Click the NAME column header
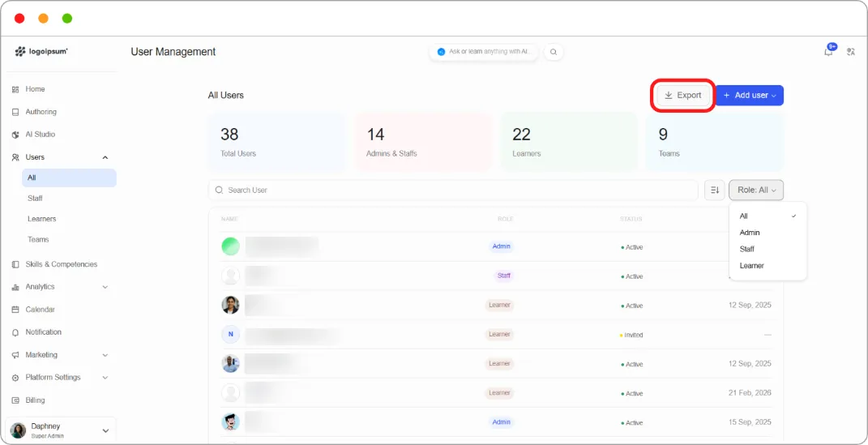 (229, 219)
